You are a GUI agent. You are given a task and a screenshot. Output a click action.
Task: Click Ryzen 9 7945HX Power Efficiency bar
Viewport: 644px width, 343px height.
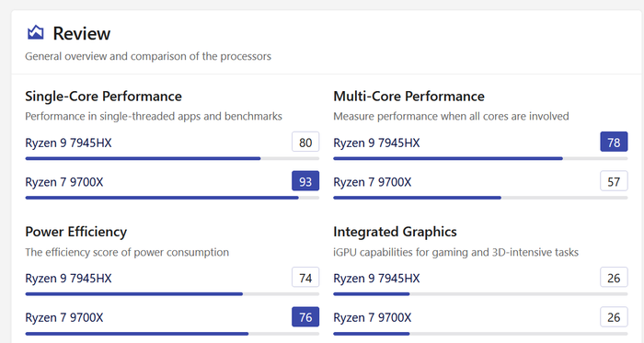pos(172,294)
